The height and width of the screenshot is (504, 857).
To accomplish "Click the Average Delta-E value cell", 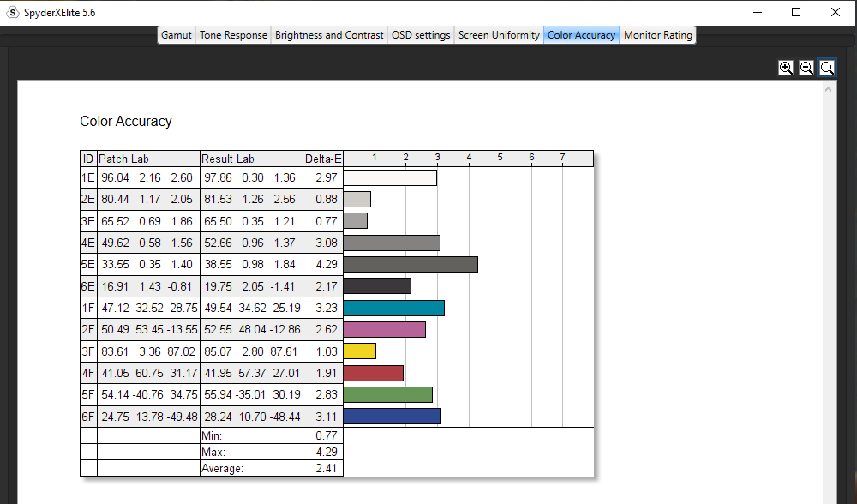I will (323, 469).
